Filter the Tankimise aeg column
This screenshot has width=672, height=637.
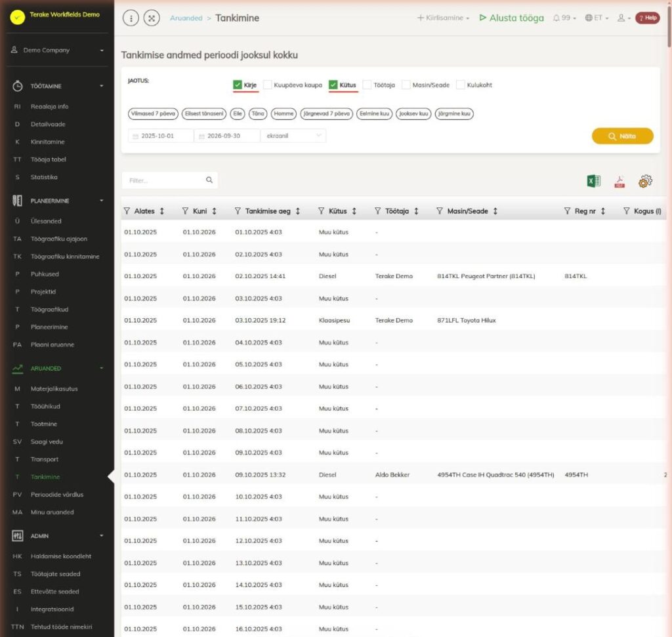click(238, 211)
